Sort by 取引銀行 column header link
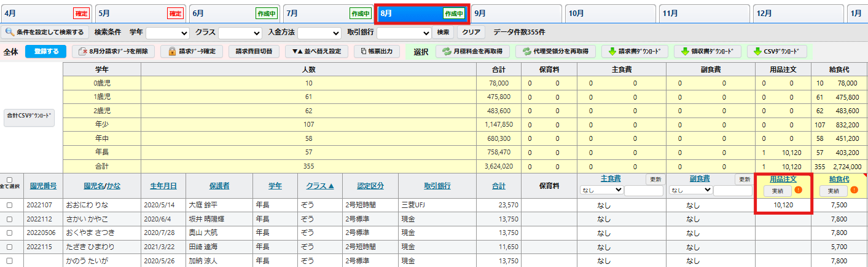This screenshot has width=868, height=267. 437,186
